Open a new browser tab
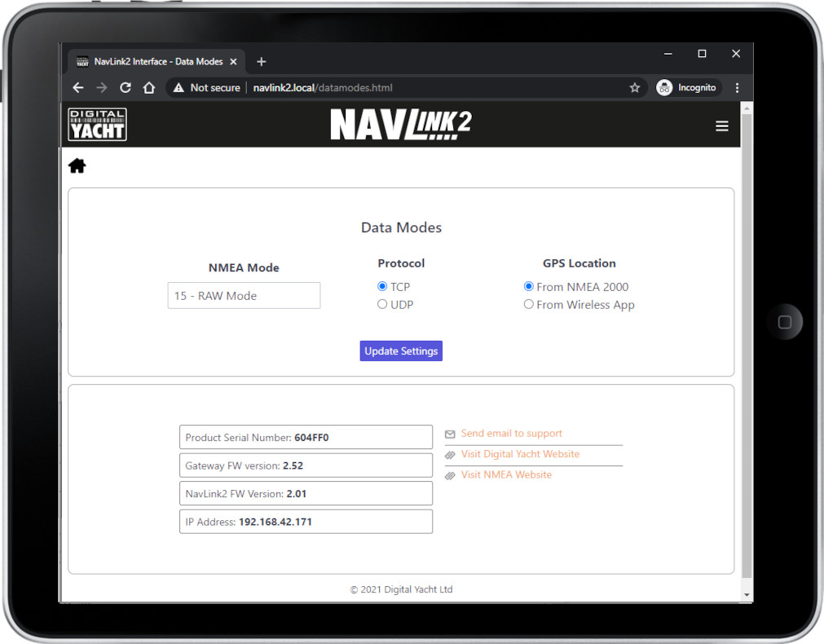 tap(262, 62)
